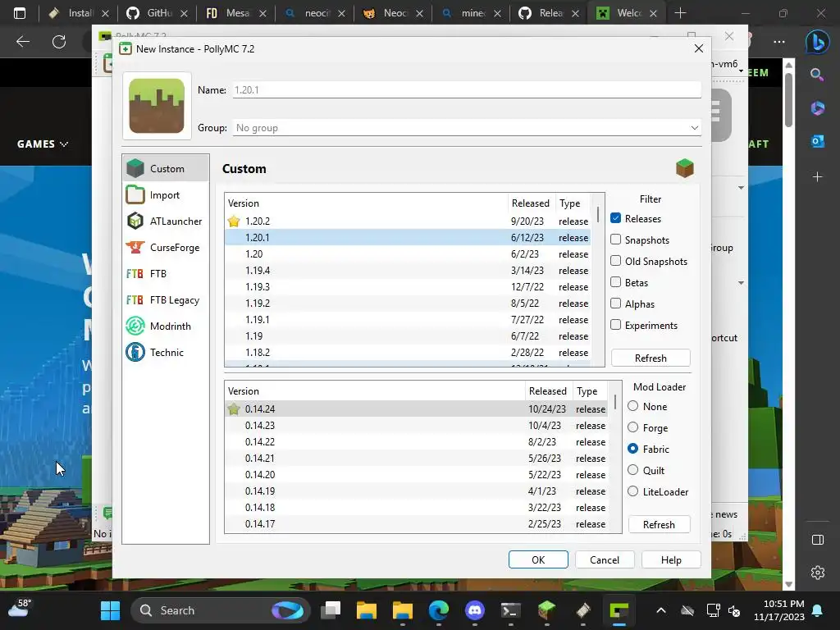Open Edge sidebar search icon
The image size is (840, 630).
click(x=817, y=75)
